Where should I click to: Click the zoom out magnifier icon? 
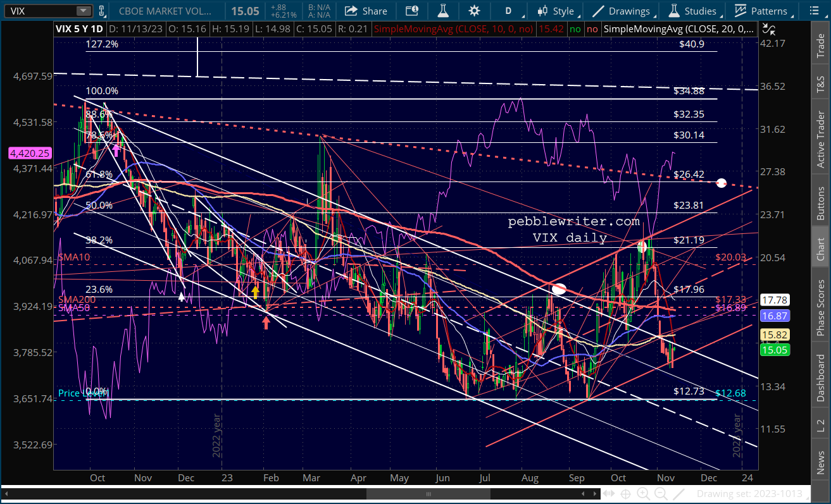661,493
